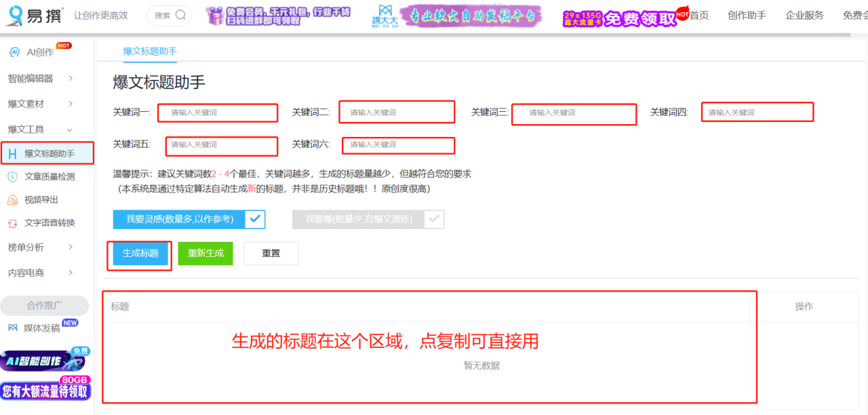The width and height of the screenshot is (868, 415).
Task: Click the AI智能创作 promotional banner
Action: pos(45,360)
